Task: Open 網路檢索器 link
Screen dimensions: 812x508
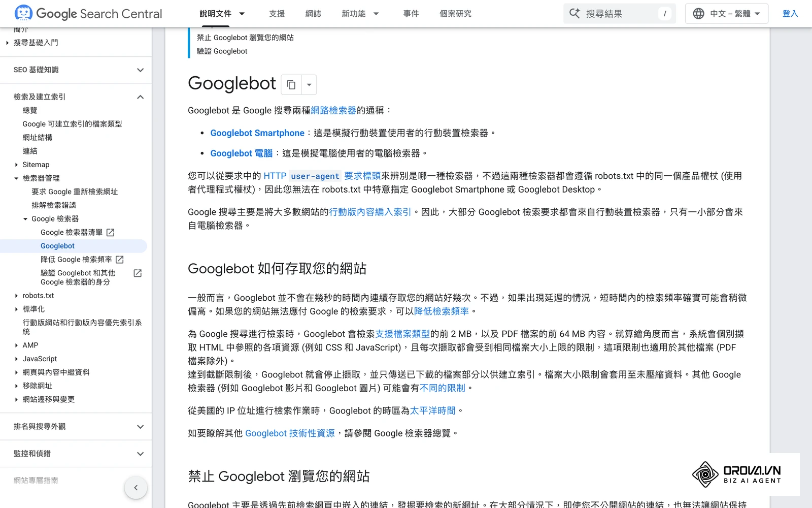Action: 333,110
